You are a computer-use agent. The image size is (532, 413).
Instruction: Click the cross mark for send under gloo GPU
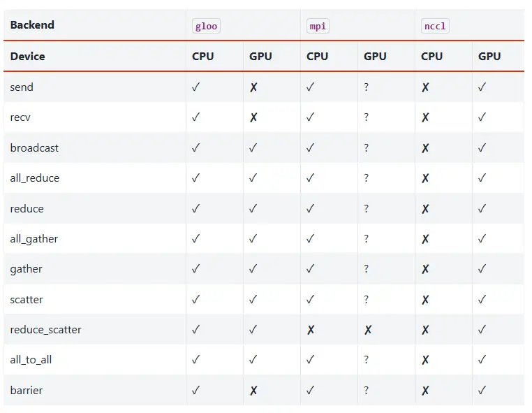[x=253, y=87]
